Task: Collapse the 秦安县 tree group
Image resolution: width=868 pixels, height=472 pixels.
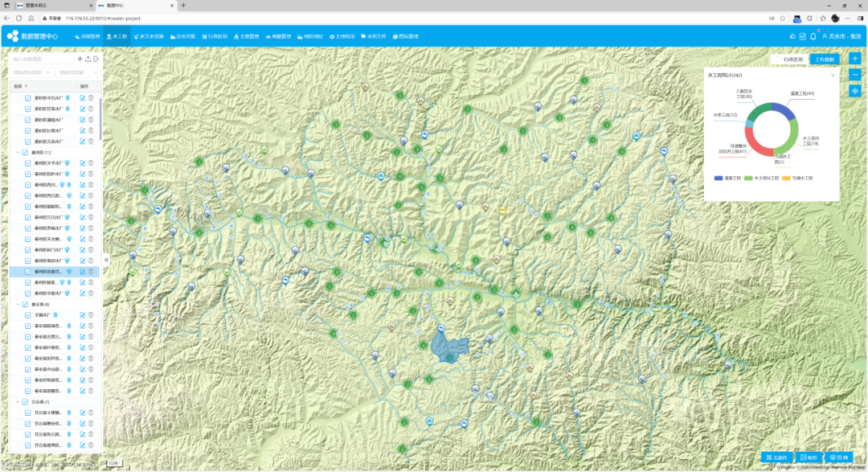Action: (x=18, y=305)
